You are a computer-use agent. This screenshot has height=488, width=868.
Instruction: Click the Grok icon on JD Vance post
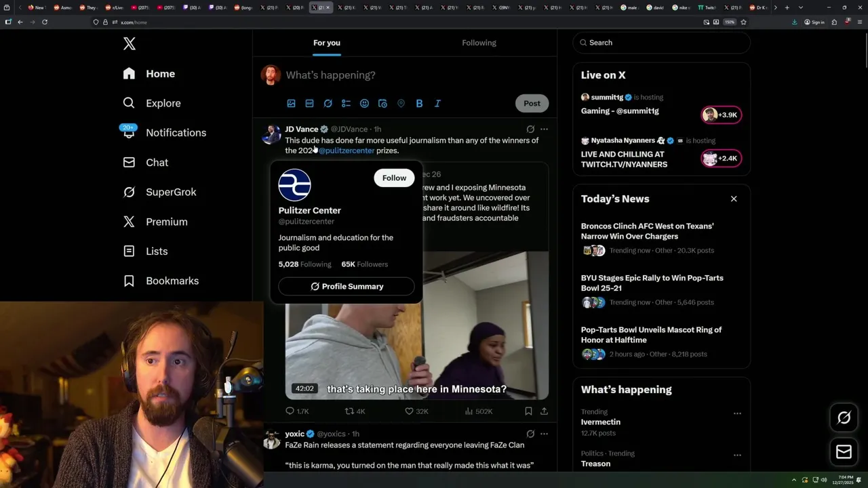530,129
